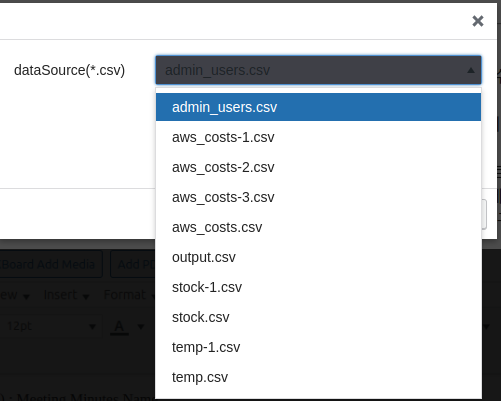501x401 pixels.
Task: Click the dataSource combo box field
Action: click(318, 70)
